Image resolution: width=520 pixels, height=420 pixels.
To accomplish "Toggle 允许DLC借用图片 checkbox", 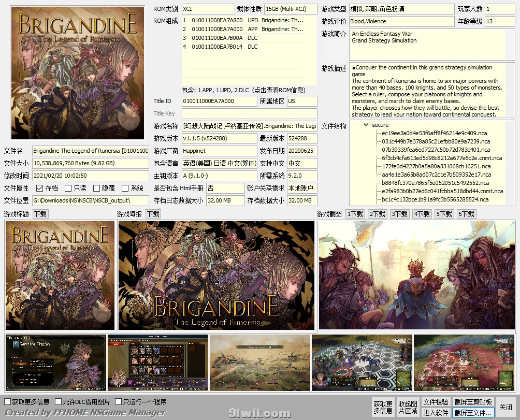I will click(x=59, y=402).
